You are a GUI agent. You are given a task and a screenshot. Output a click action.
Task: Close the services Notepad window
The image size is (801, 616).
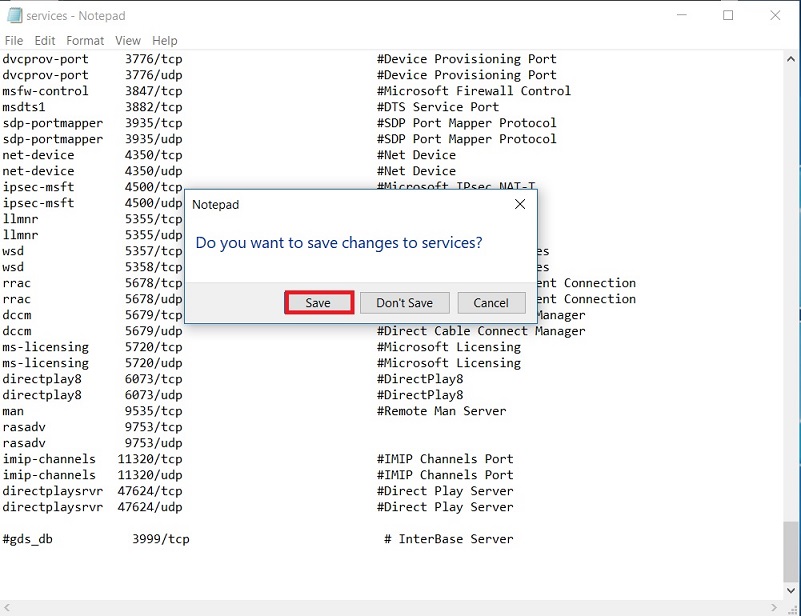(774, 16)
